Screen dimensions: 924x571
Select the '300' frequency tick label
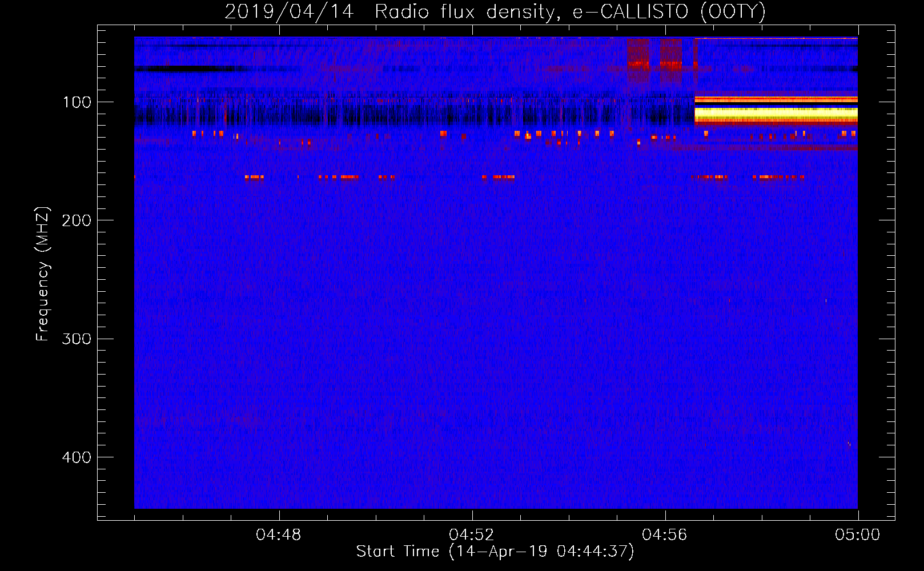tap(77, 339)
